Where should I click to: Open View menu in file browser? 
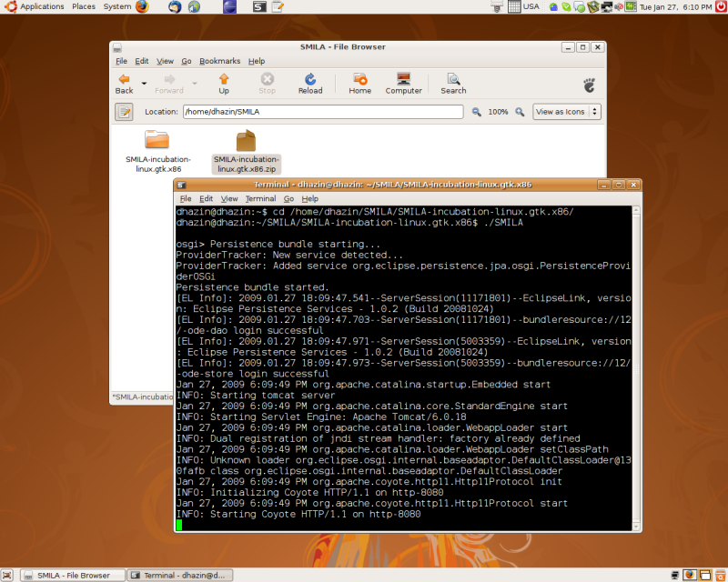(165, 61)
